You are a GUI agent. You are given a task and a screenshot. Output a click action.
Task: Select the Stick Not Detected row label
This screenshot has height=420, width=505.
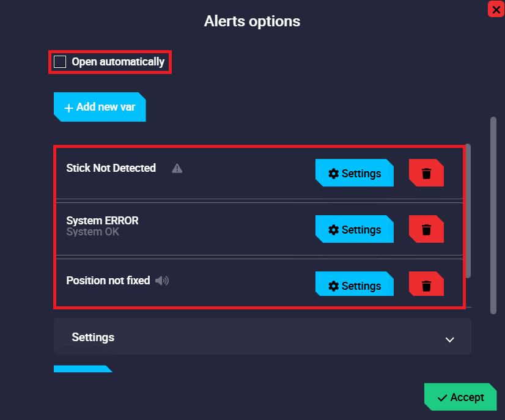(111, 168)
